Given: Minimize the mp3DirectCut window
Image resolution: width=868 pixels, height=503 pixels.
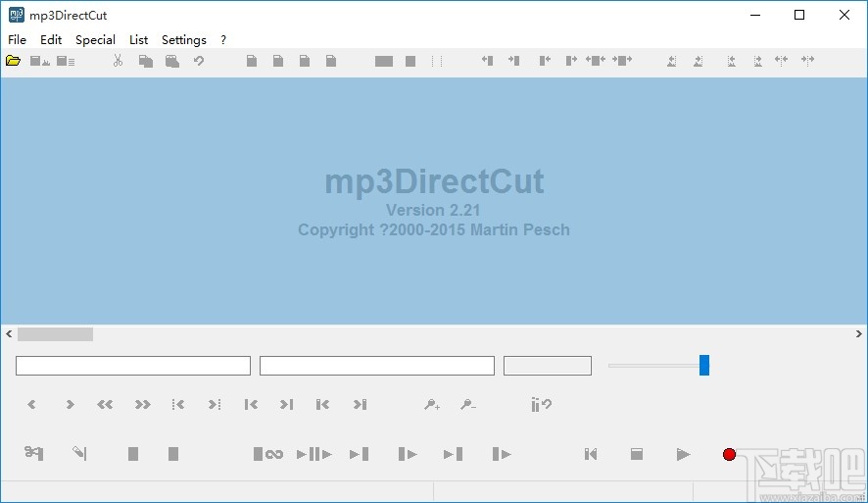Looking at the screenshot, I should tap(755, 15).
